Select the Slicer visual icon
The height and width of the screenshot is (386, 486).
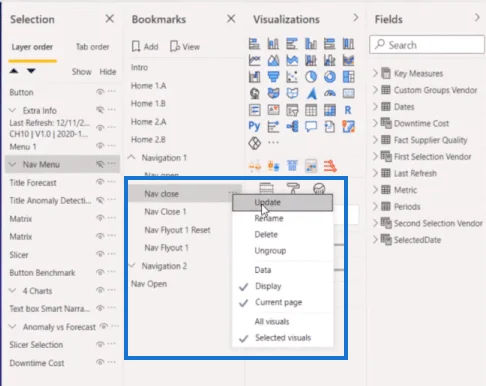pyautogui.click(x=292, y=110)
